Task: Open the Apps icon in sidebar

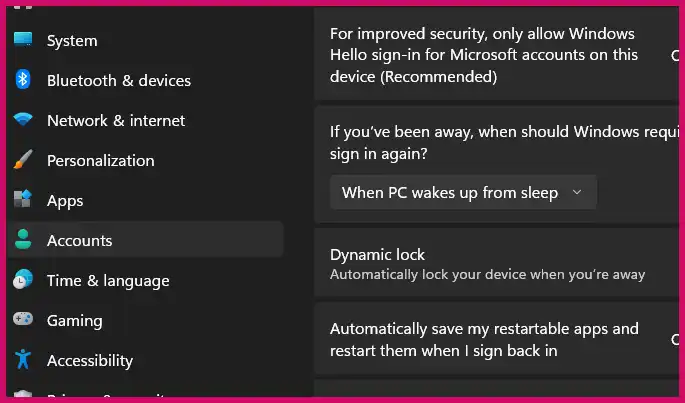Action: pos(23,199)
